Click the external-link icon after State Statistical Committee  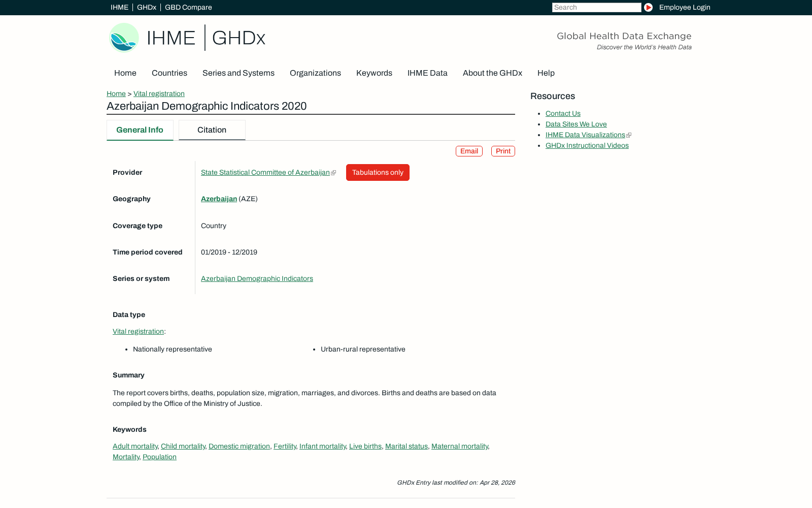click(x=333, y=173)
